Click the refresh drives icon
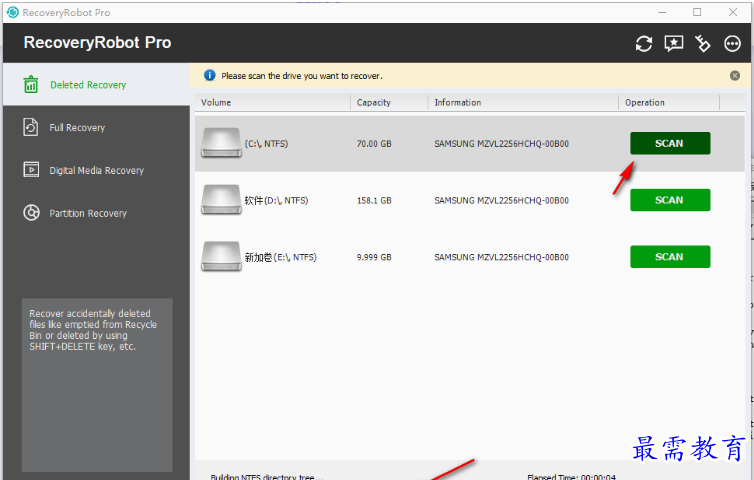This screenshot has height=480, width=754. click(644, 44)
